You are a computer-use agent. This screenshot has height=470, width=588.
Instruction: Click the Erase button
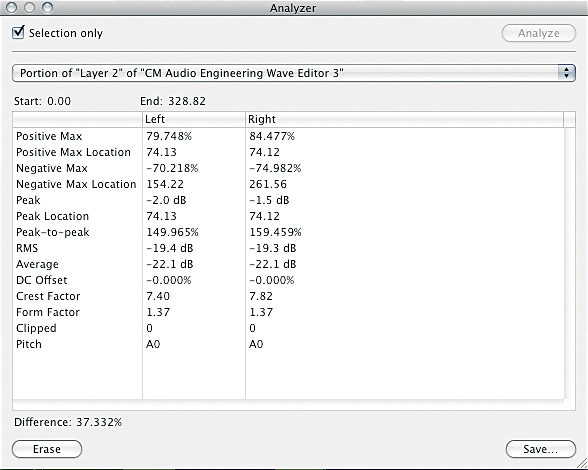pos(47,449)
